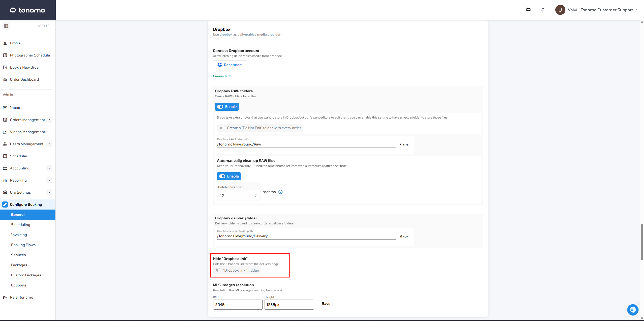Click Refer tonomo send icon

coord(5,297)
